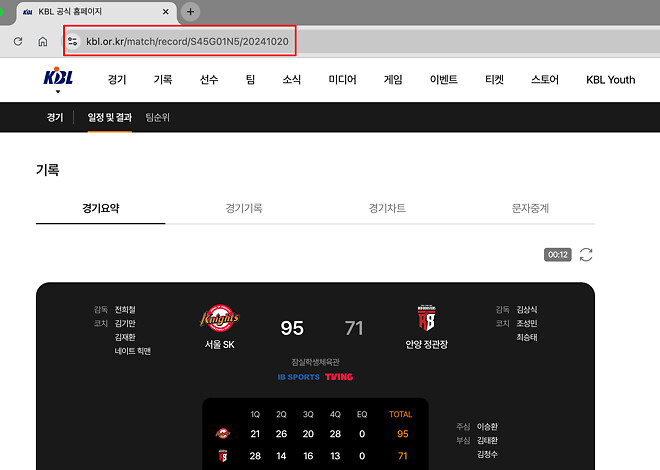Click 경기 in the black sub-navigation bar

coord(55,117)
